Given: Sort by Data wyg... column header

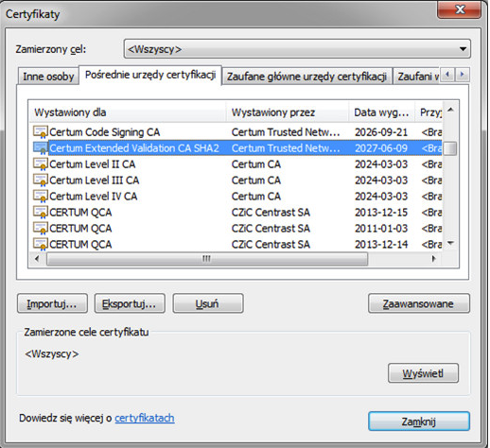Looking at the screenshot, I should pyautogui.click(x=381, y=112).
